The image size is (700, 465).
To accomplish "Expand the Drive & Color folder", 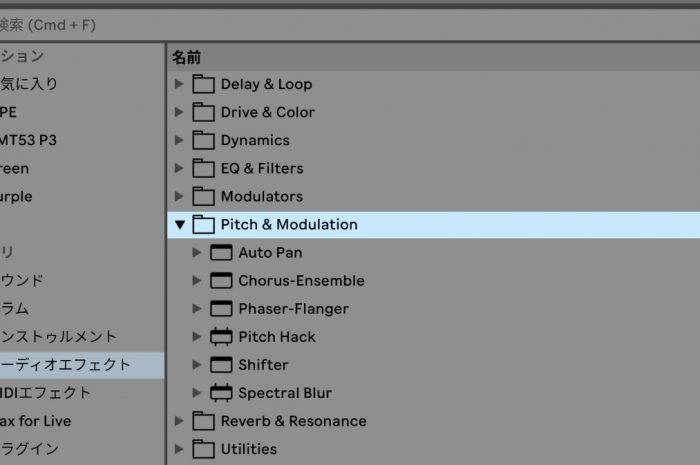I will (179, 112).
